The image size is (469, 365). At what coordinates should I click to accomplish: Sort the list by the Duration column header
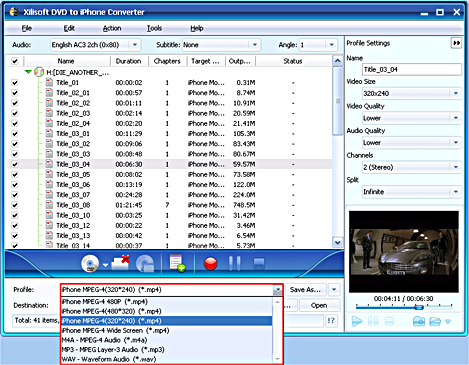pos(128,61)
